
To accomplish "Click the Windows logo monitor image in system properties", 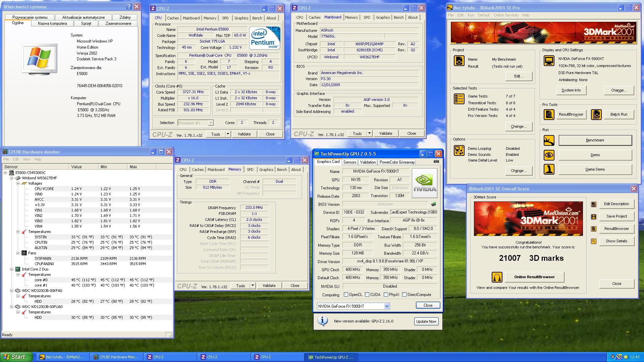I will (39, 59).
